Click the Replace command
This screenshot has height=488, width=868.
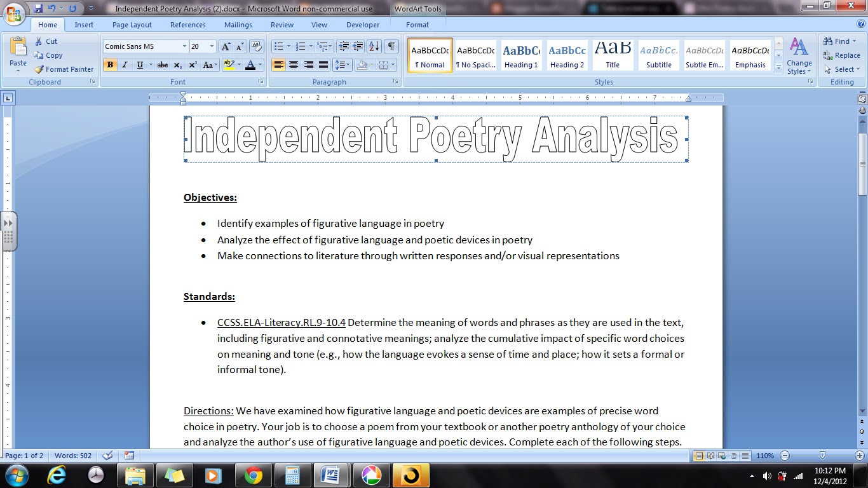pyautogui.click(x=842, y=55)
